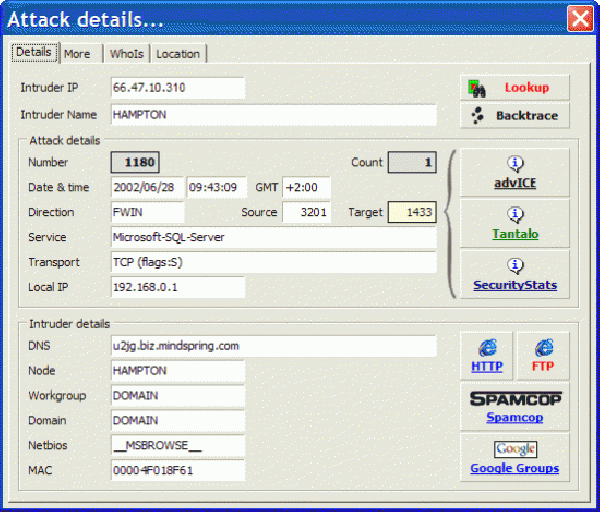Click the Backtrace footprints icon

point(478,115)
